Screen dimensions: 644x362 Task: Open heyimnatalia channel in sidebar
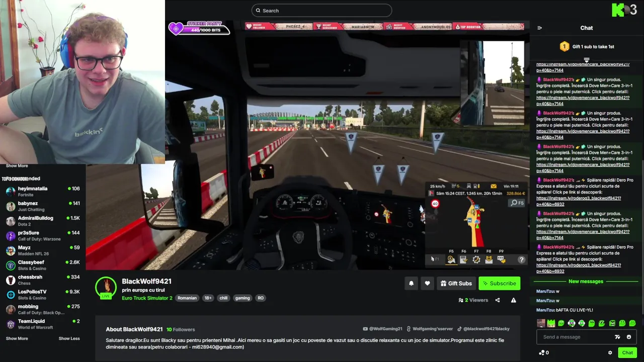tap(43, 192)
